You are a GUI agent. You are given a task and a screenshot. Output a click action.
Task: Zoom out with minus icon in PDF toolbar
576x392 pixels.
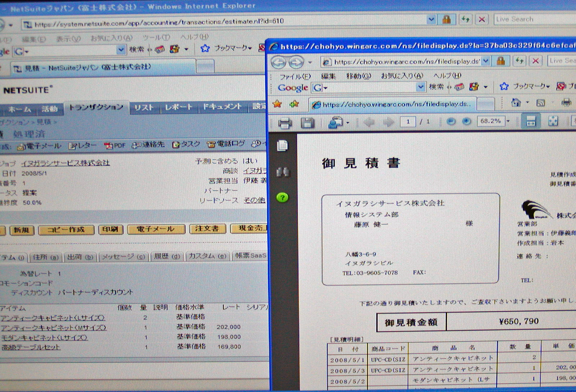click(x=451, y=122)
